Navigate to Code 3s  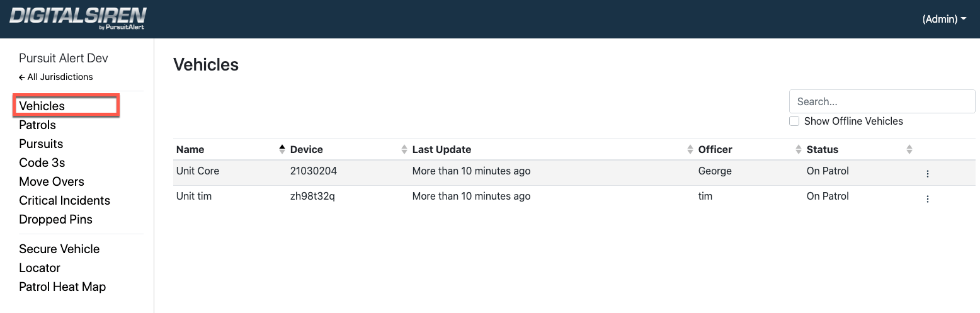click(x=42, y=162)
